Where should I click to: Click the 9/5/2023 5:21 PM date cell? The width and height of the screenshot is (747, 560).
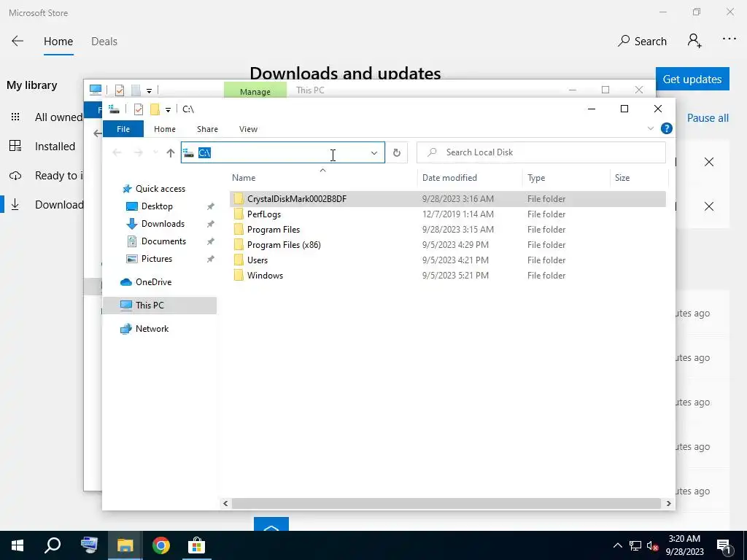click(455, 275)
